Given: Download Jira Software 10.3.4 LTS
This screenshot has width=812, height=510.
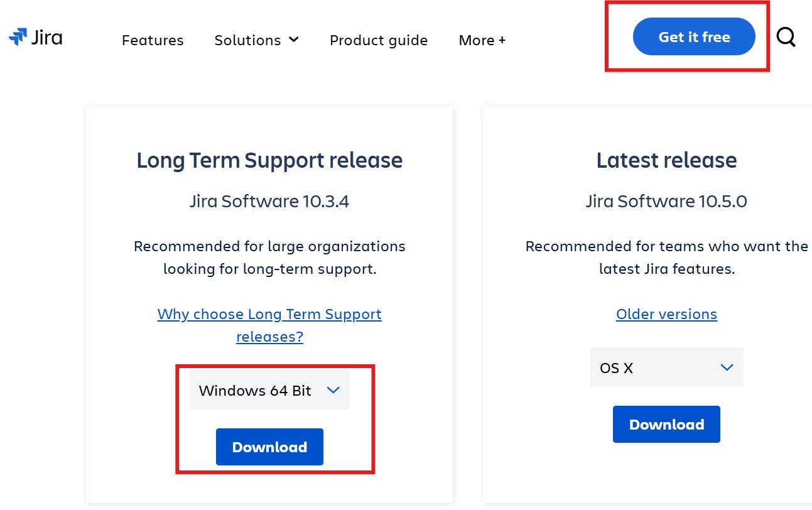Looking at the screenshot, I should click(x=269, y=447).
